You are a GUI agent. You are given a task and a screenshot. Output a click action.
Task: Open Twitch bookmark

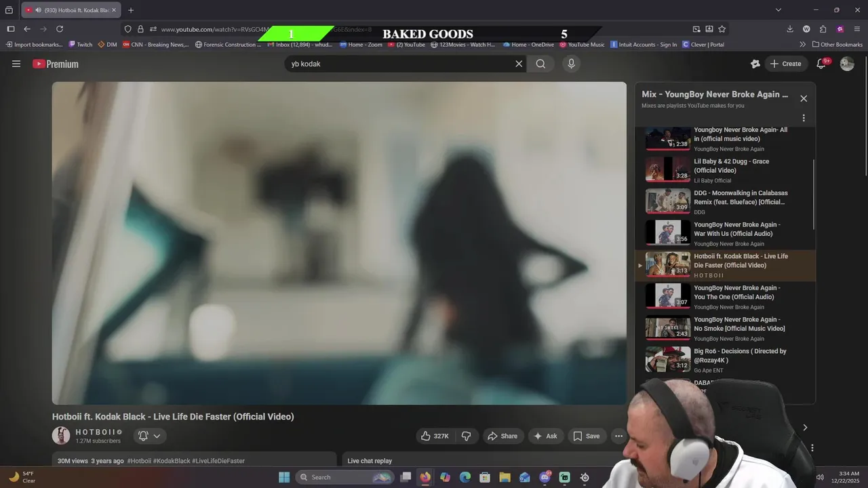81,45
